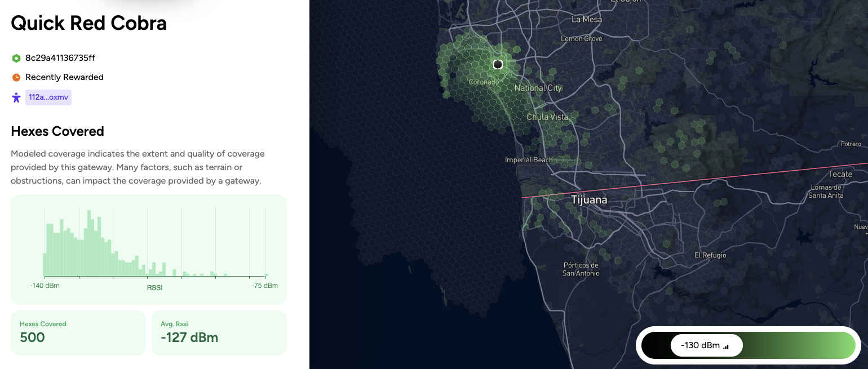Click the signal bars icon in the dBm pill
The width and height of the screenshot is (868, 369).
[726, 346]
